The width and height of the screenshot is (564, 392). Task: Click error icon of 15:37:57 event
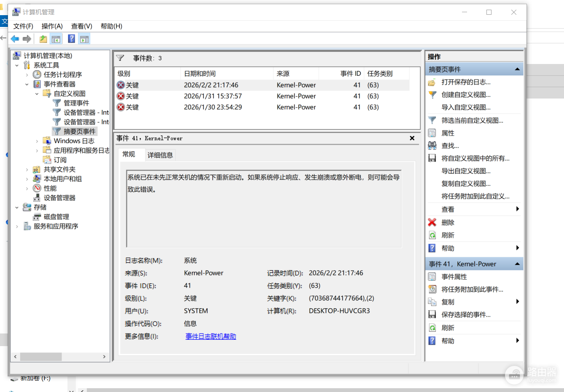[x=121, y=96]
